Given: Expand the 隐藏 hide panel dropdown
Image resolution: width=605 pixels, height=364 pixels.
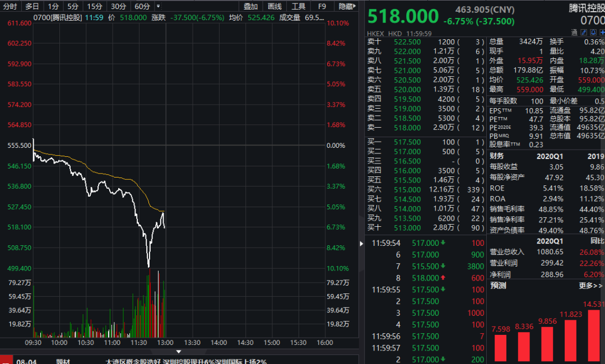Looking at the screenshot, I should [x=347, y=7].
